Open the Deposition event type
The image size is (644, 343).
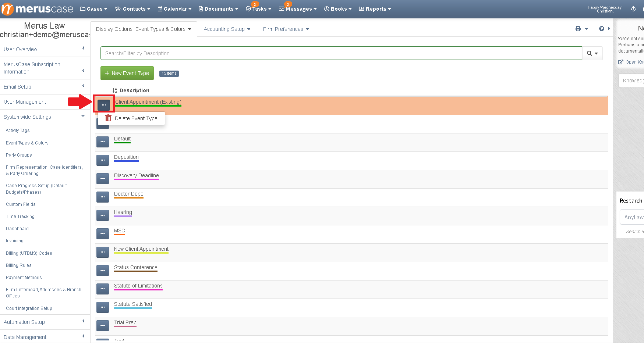[126, 157]
